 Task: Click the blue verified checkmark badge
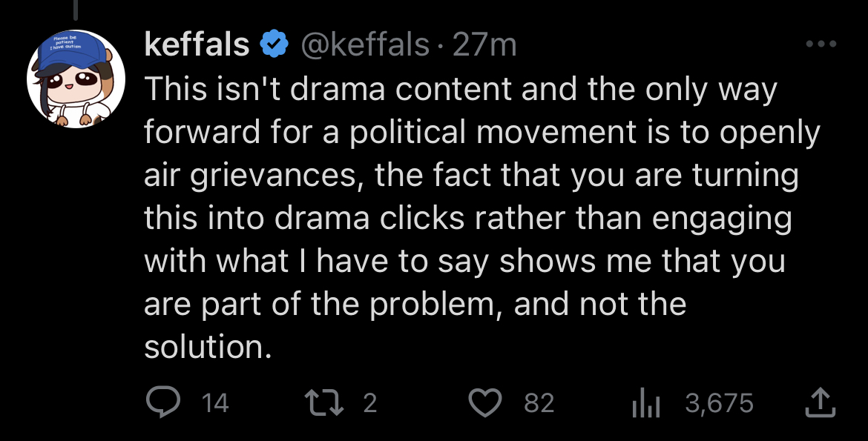pyautogui.click(x=274, y=44)
